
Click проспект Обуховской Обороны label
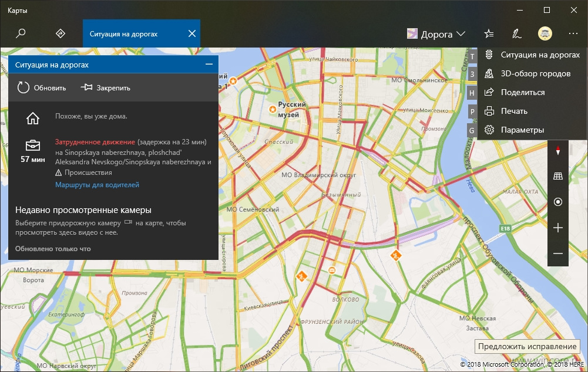pyautogui.click(x=498, y=259)
